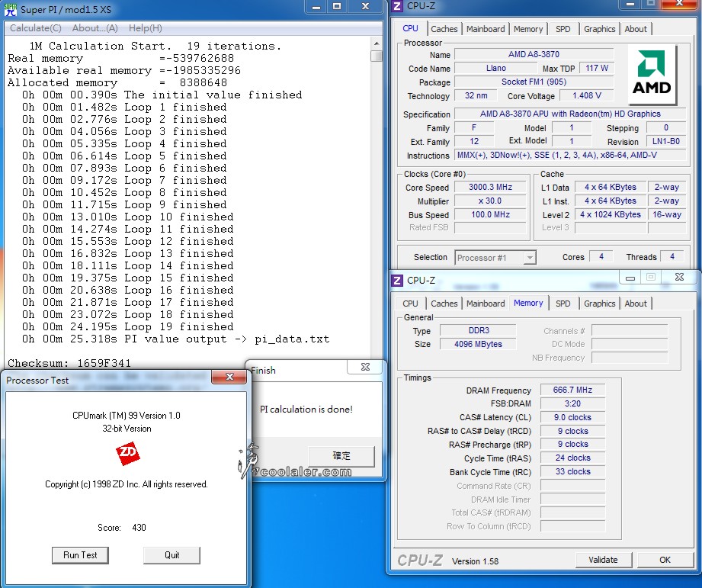Click the top CPU-Z window Z icon
This screenshot has width=702, height=588.
397,6
